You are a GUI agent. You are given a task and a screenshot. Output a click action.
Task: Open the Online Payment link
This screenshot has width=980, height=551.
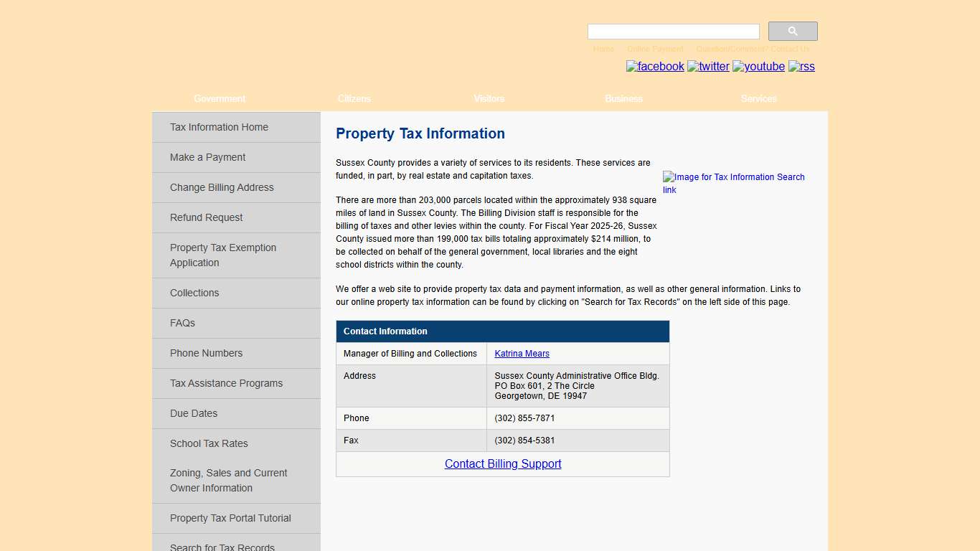point(654,49)
